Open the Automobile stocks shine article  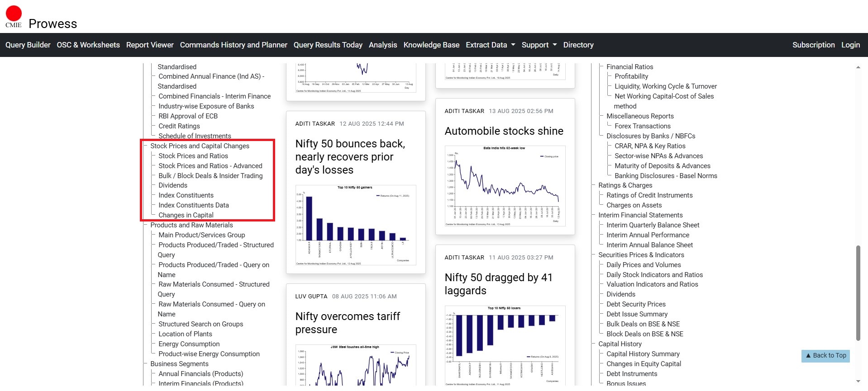(504, 131)
